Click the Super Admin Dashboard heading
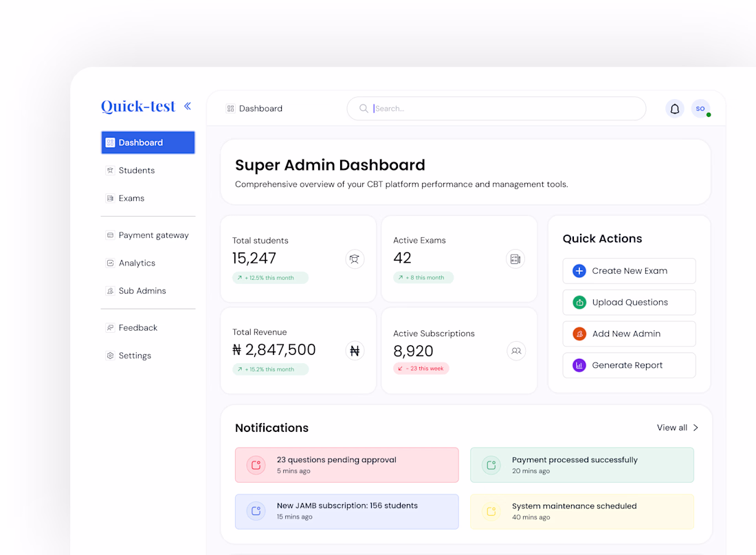This screenshot has width=756, height=555. pyautogui.click(x=330, y=165)
